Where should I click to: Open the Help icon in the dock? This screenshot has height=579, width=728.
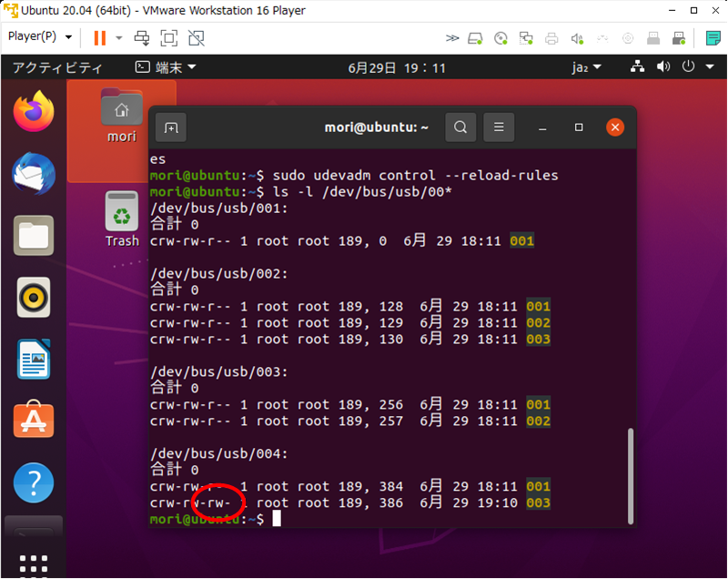pyautogui.click(x=34, y=482)
